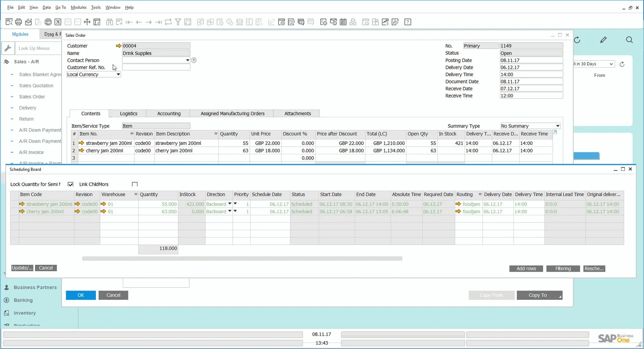The height and width of the screenshot is (349, 644).
Task: Click the Copy To button
Action: tap(539, 295)
